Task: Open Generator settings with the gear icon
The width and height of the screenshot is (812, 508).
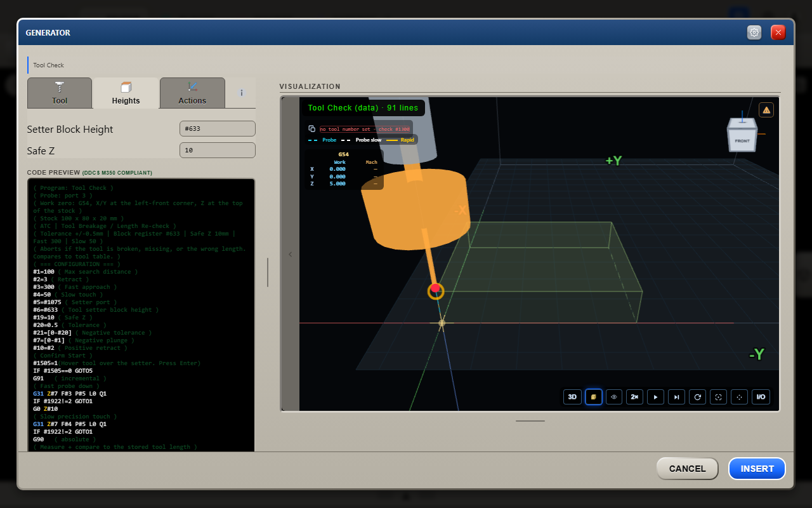Action: point(754,32)
